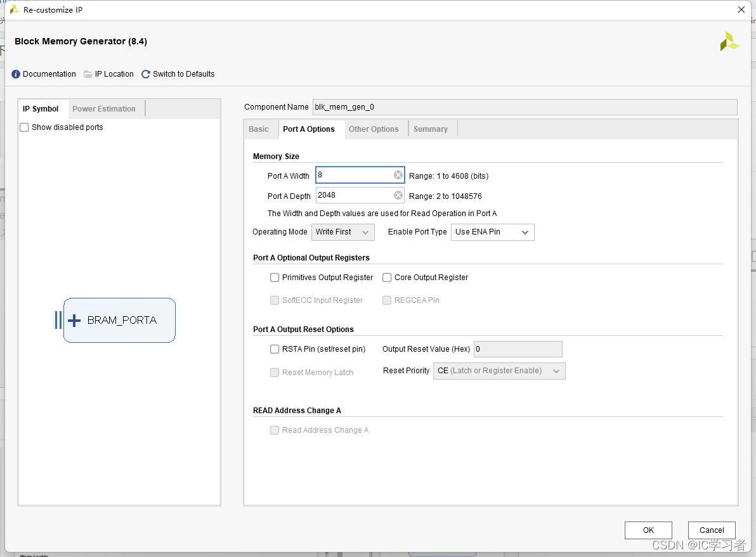The width and height of the screenshot is (756, 557).
Task: Select the IP Symbol tab
Action: pyautogui.click(x=41, y=109)
